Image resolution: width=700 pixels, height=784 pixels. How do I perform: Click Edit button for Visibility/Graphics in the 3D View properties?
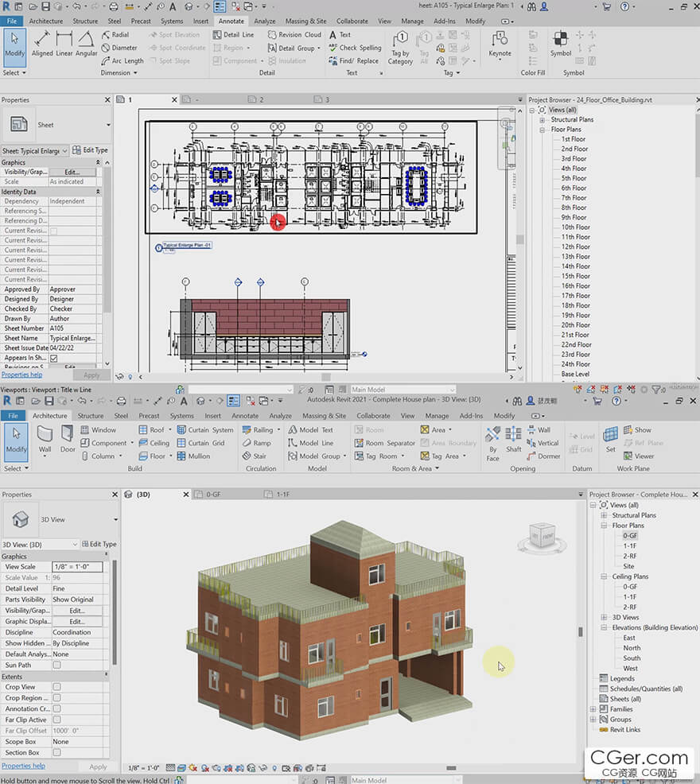point(76,611)
